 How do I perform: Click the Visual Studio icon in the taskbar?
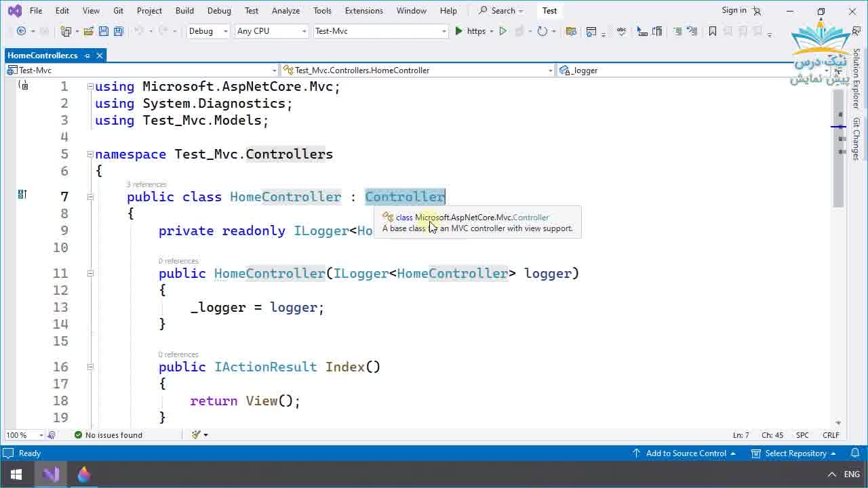point(50,474)
